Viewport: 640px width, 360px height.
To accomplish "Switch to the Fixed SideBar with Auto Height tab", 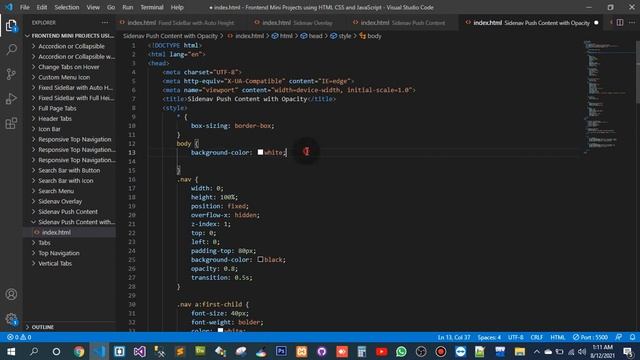I will tap(181, 23).
